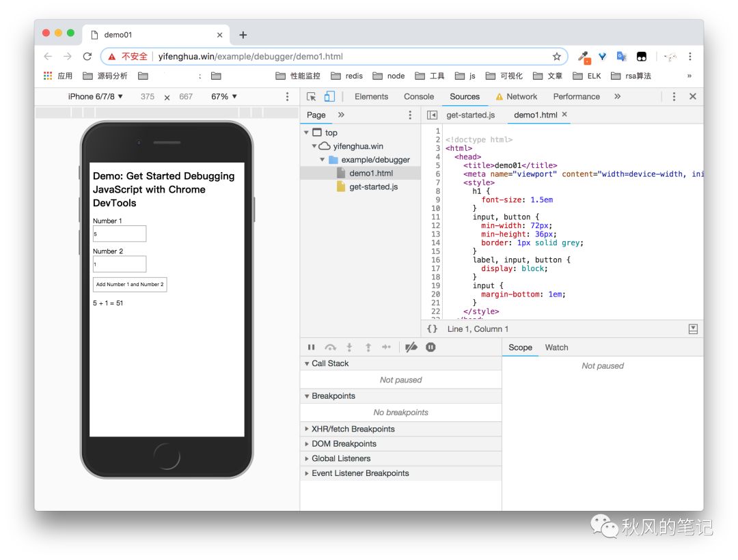Screen dimensions: 738x560
Task: Click the Number 1 input field
Action: click(120, 234)
